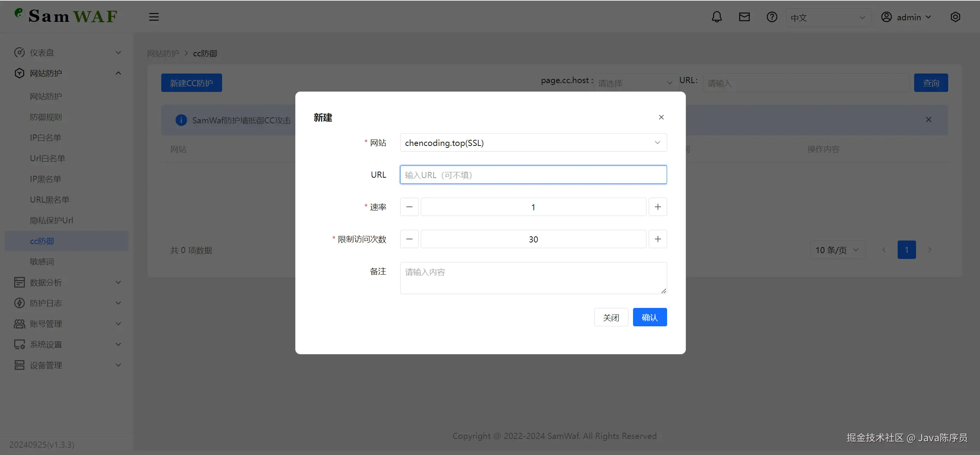Click the help question mark icon

click(772, 17)
